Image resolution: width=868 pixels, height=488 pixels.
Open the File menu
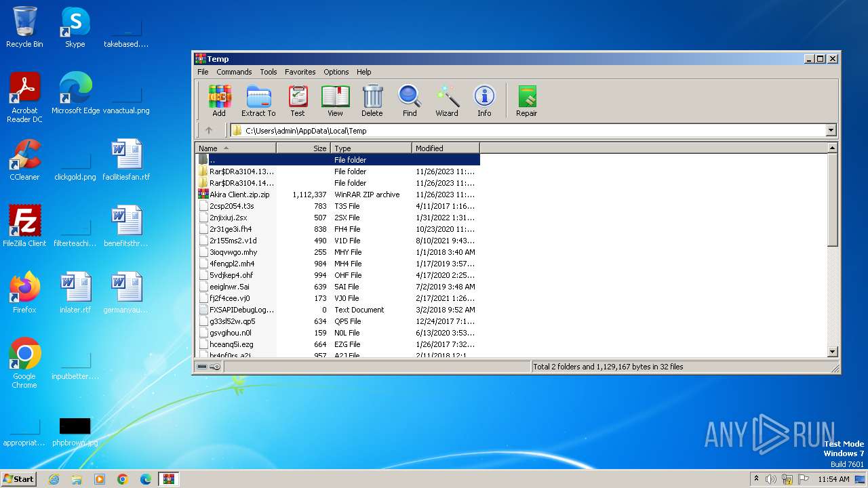tap(203, 72)
